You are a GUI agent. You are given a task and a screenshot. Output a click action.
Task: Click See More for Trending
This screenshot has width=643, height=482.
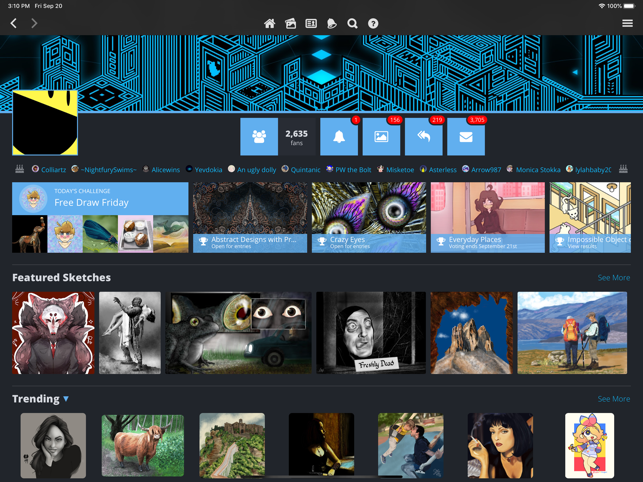(613, 399)
